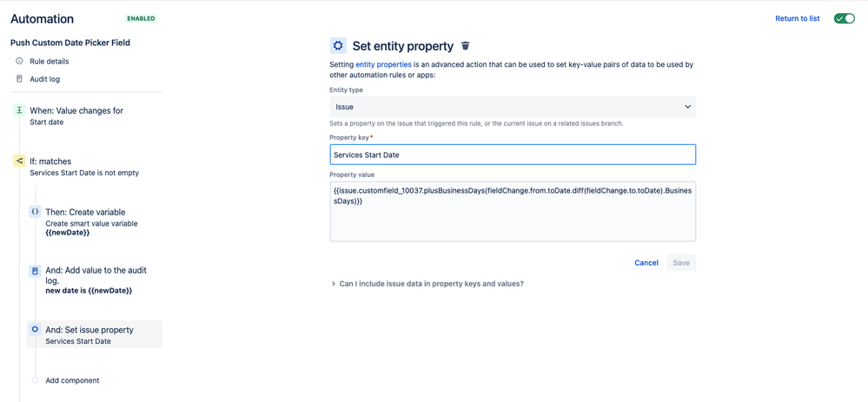The height and width of the screenshot is (402, 868).
Task: Open Rule details in sidebar
Action: pos(50,62)
